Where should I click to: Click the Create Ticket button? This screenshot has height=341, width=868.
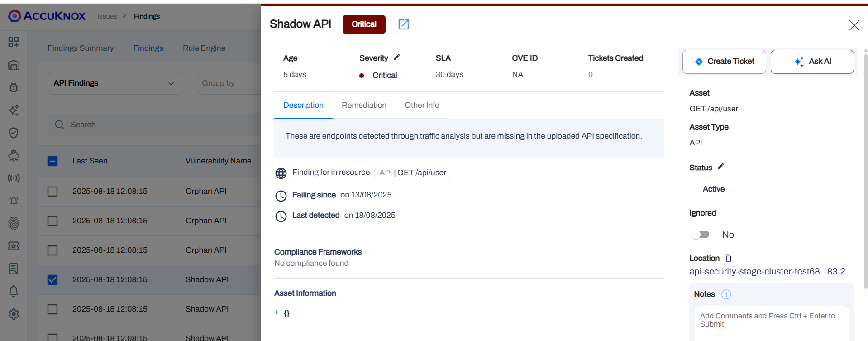pyautogui.click(x=724, y=62)
